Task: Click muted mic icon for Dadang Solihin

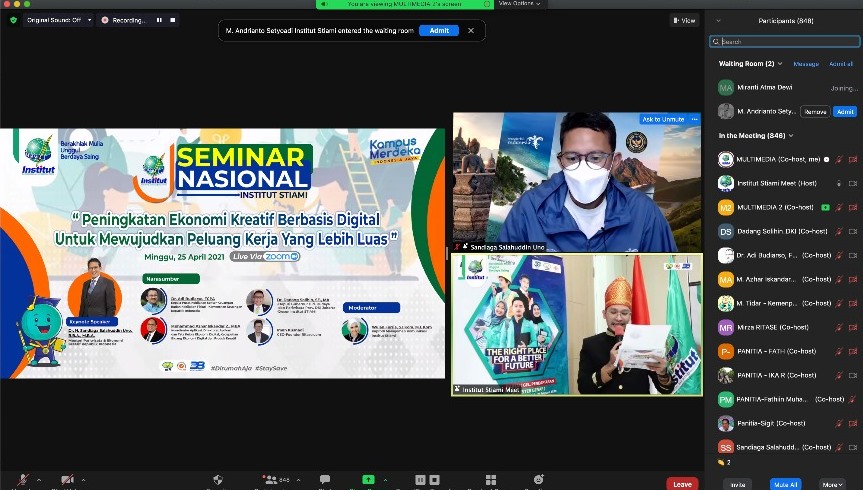Action: pos(839,231)
